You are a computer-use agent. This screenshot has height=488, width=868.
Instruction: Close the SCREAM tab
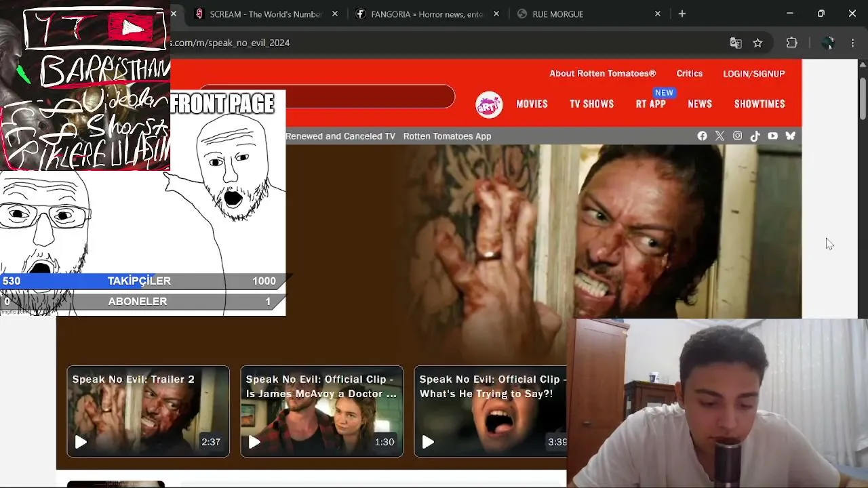pos(335,14)
